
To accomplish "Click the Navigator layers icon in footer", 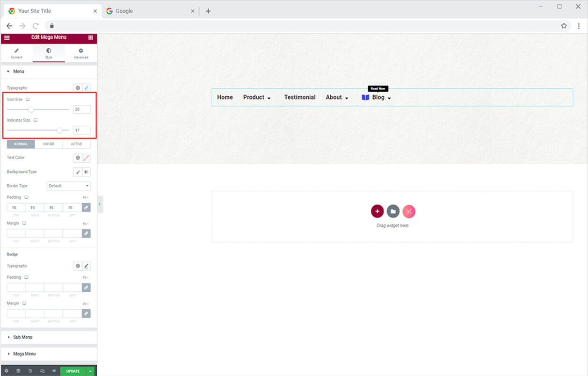I will (18, 371).
